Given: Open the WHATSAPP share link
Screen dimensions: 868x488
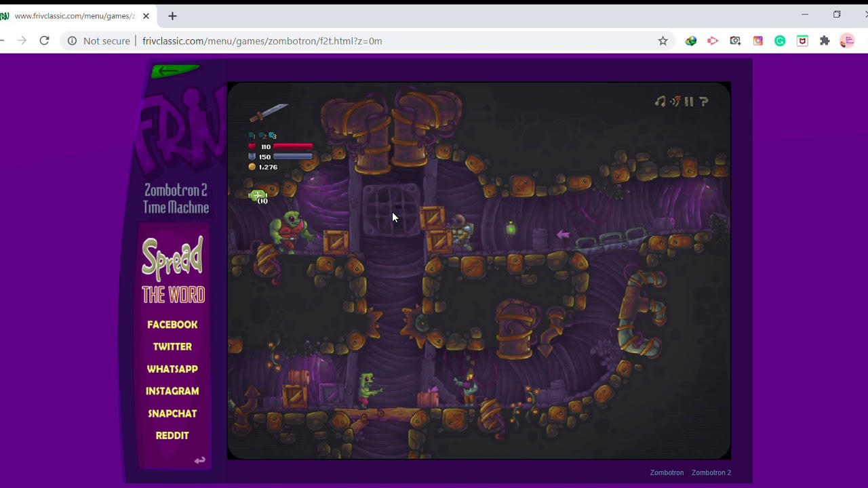Looking at the screenshot, I should pyautogui.click(x=172, y=369).
